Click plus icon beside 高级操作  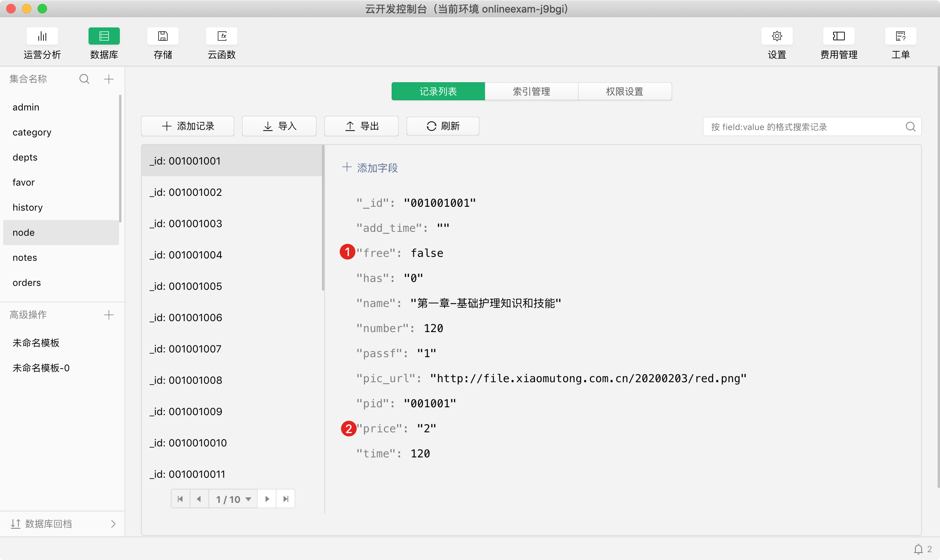(109, 315)
